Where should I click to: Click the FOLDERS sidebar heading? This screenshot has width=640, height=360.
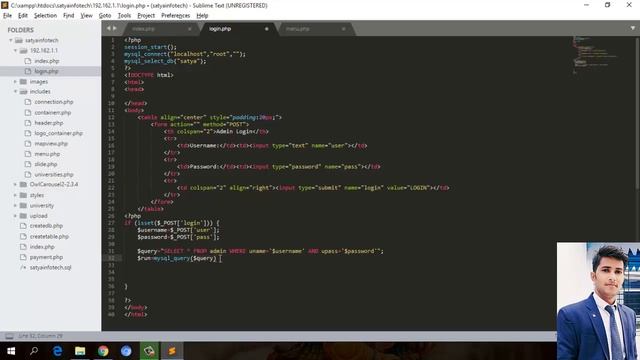[x=20, y=30]
